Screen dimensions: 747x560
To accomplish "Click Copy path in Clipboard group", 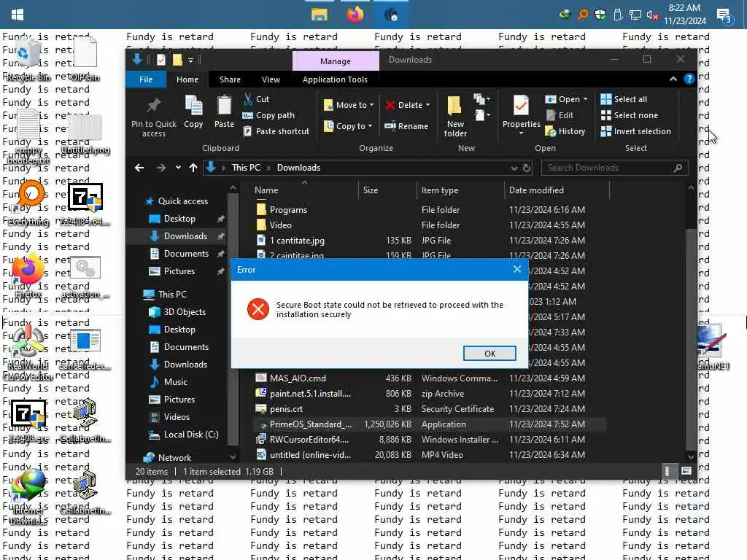I will coord(268,115).
